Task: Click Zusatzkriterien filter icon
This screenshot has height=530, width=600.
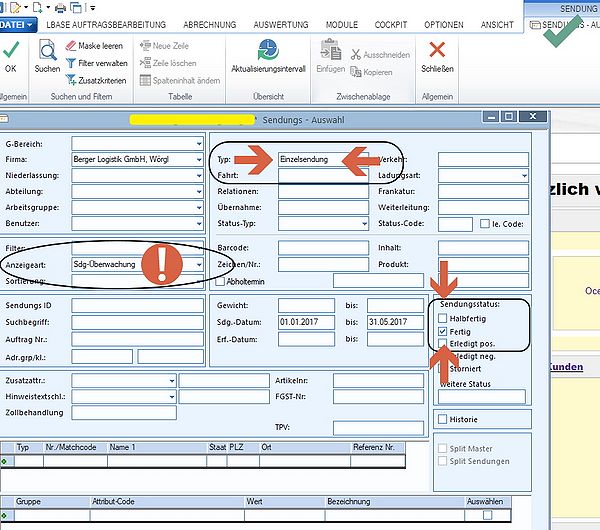Action: tap(71, 80)
